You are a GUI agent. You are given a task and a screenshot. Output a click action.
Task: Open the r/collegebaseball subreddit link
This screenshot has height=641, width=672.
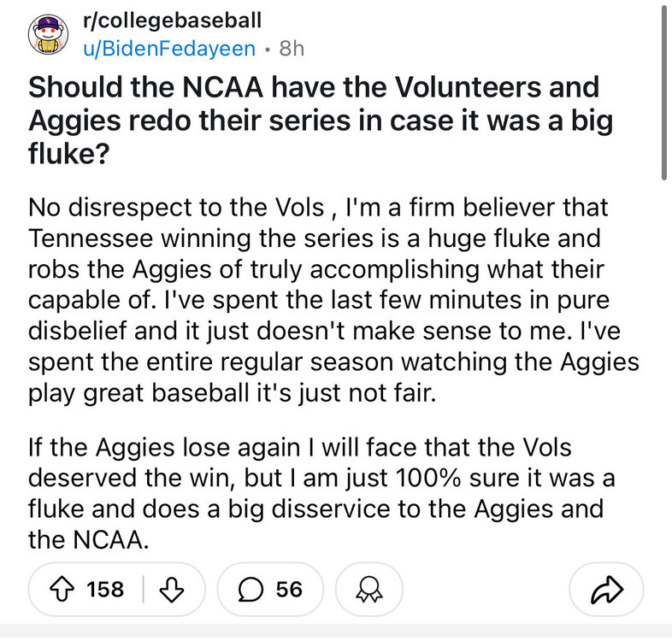coord(172,21)
